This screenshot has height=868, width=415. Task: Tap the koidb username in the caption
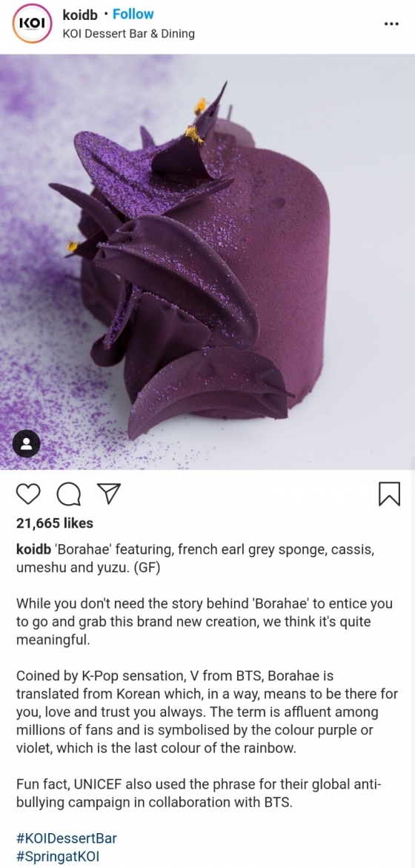point(34,551)
